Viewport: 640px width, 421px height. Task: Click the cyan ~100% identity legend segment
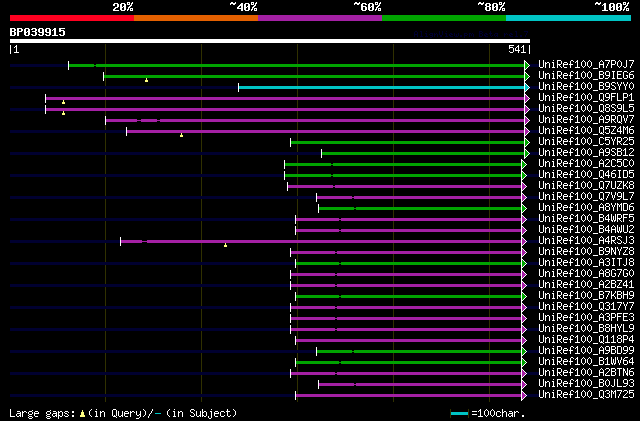(x=569, y=18)
